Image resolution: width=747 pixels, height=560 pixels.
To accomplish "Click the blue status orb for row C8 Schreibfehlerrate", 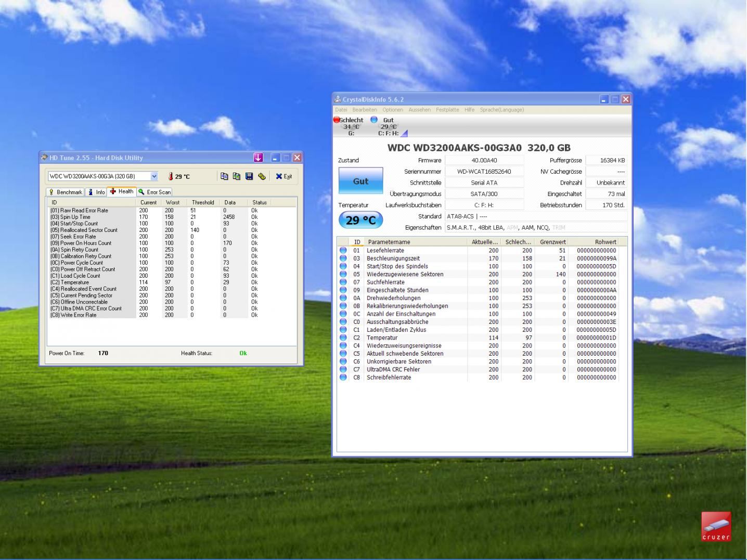I will 343,377.
